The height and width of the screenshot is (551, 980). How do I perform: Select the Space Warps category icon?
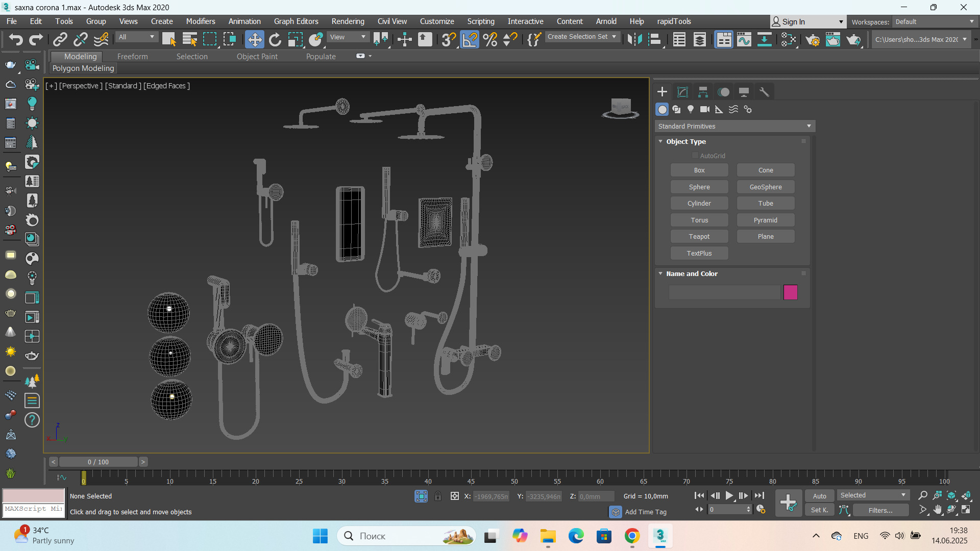733,109
